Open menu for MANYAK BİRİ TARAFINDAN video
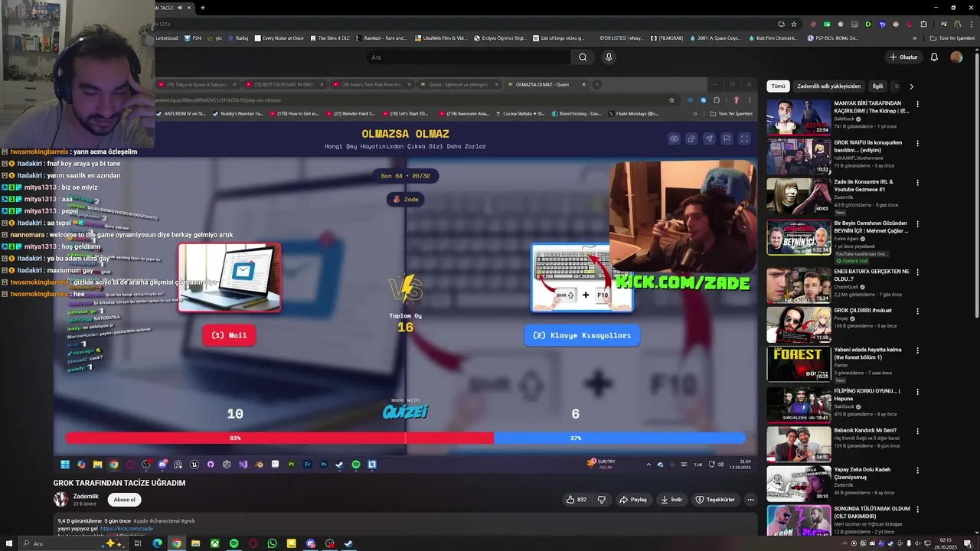This screenshot has height=551, width=980. tap(917, 104)
